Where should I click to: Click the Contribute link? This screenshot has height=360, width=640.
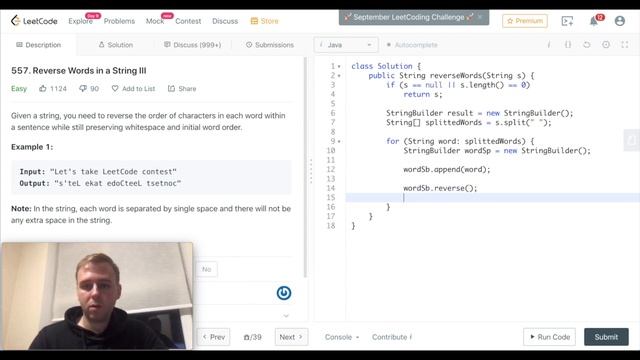point(391,337)
